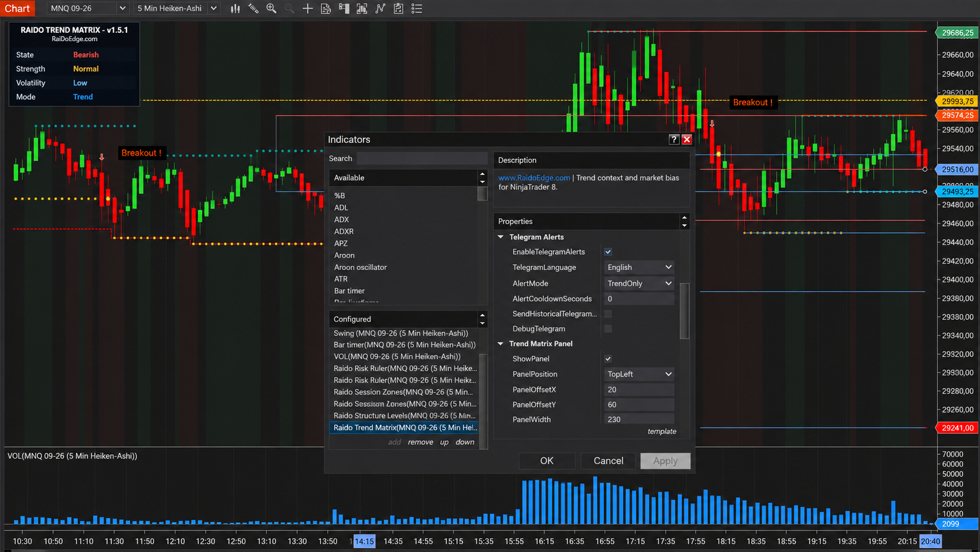Open the Data Box icon
Screen dimensions: 980x552
pyautogui.click(x=362, y=8)
